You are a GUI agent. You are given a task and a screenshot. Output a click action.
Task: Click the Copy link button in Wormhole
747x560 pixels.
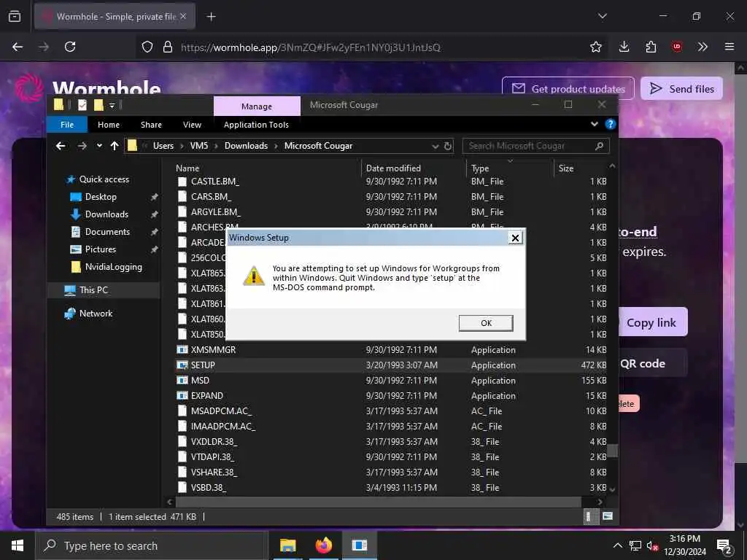pyautogui.click(x=653, y=322)
